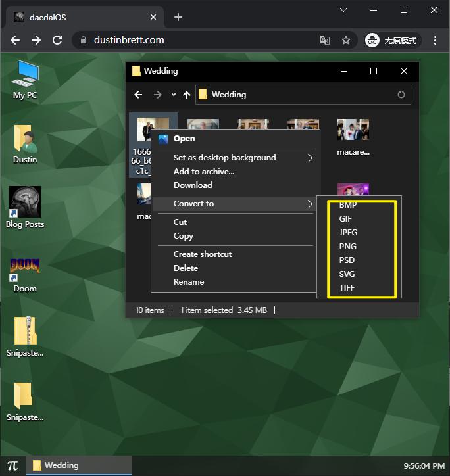Viewport: 450px width, 476px height.
Task: Open the tab search chevron
Action: click(x=343, y=11)
